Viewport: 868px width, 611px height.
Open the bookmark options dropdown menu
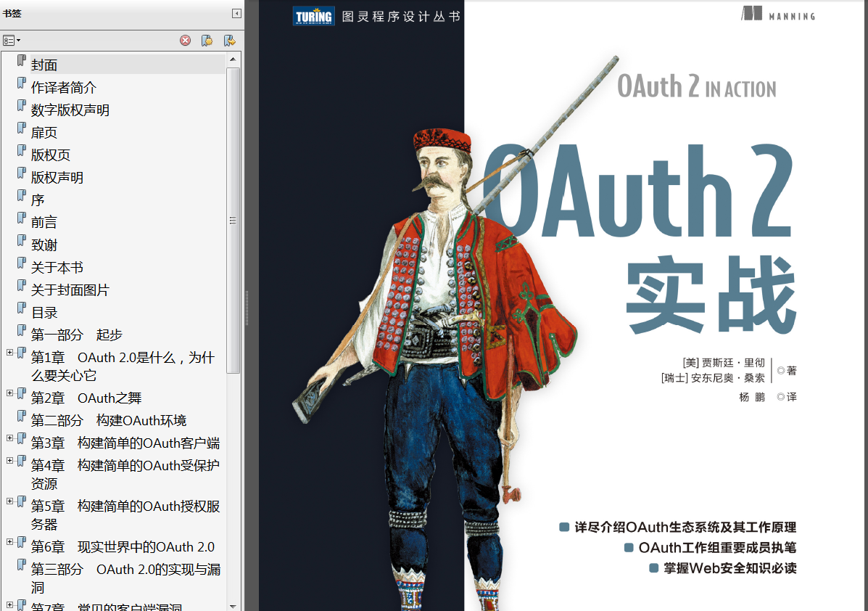(12, 41)
